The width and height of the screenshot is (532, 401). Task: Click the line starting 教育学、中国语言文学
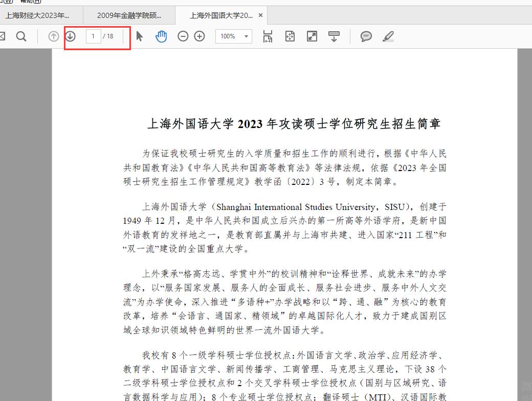[284, 369]
